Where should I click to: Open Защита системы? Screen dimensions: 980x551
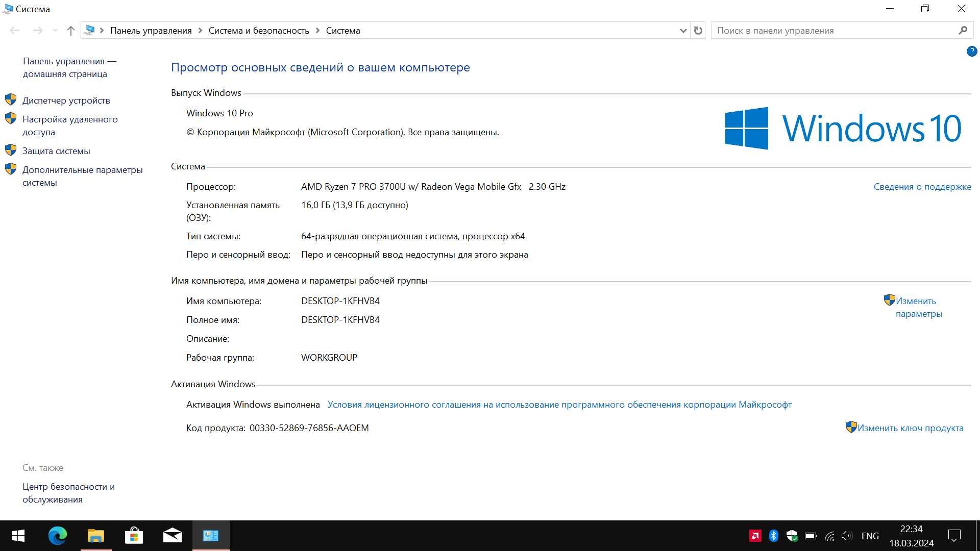pos(56,151)
